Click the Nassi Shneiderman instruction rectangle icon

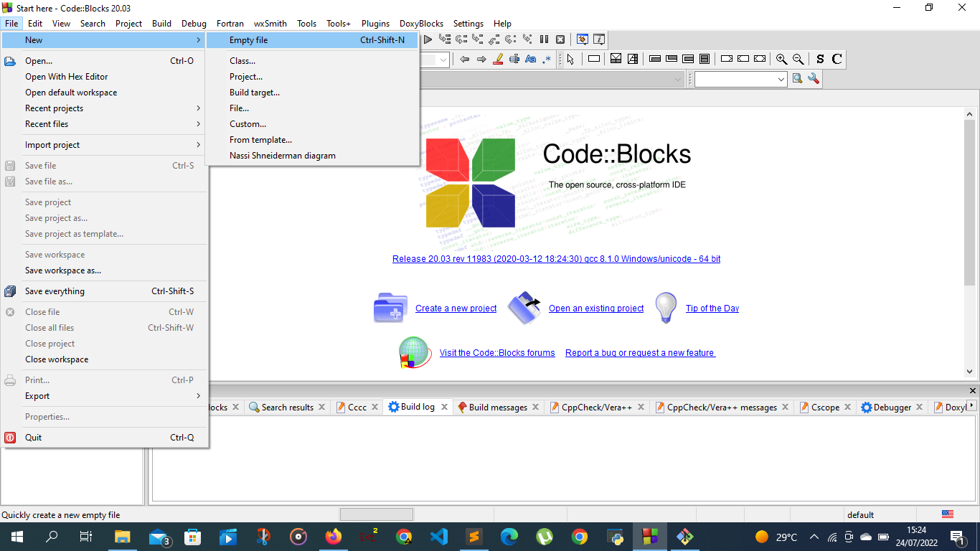594,59
